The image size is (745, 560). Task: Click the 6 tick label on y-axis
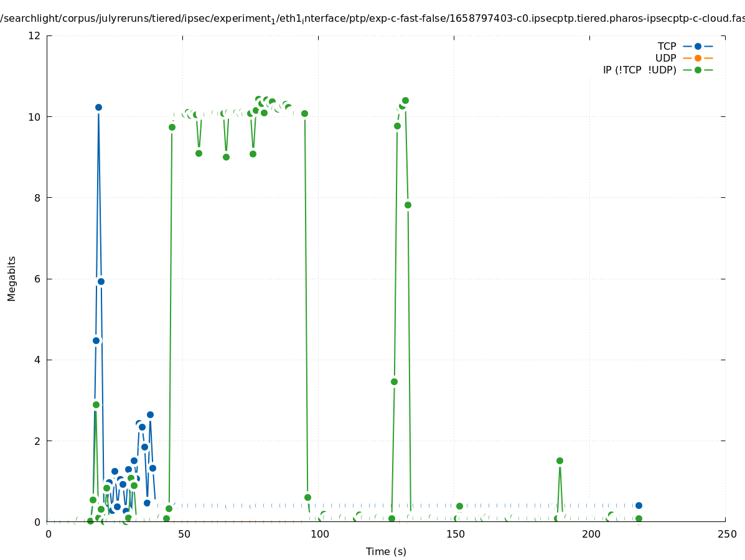click(37, 279)
